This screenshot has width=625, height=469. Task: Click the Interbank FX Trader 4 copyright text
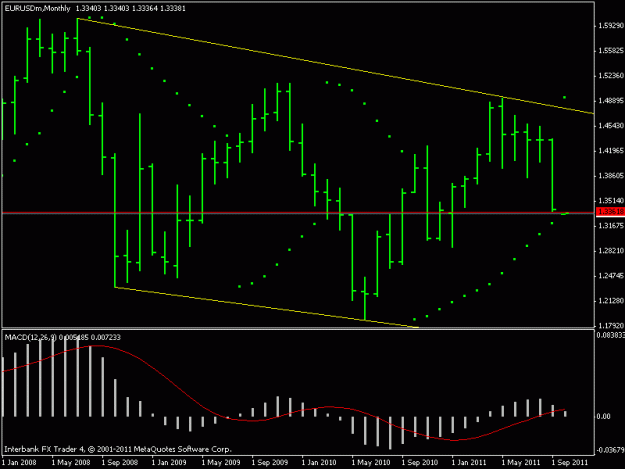(118, 449)
